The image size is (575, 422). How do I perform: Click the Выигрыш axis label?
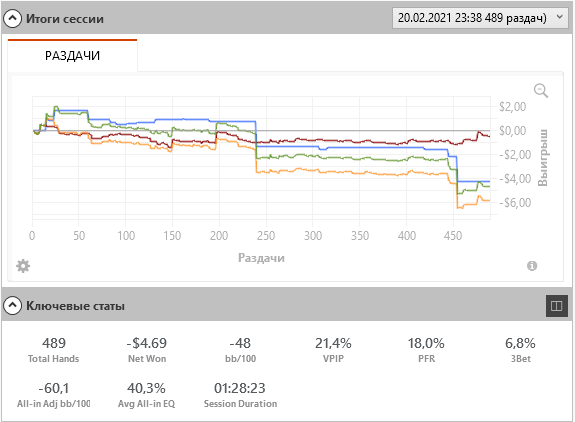[x=543, y=158]
